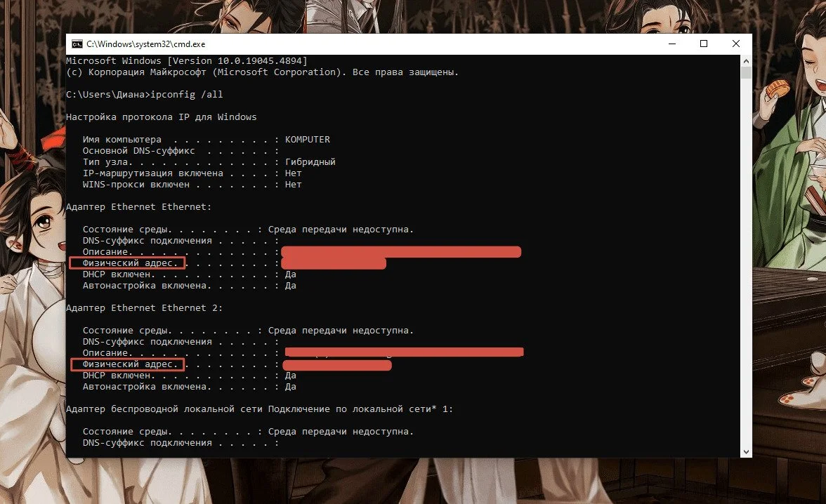Click the scrollbar up arrow in the console
Image resolution: width=826 pixels, height=504 pixels.
(x=746, y=61)
